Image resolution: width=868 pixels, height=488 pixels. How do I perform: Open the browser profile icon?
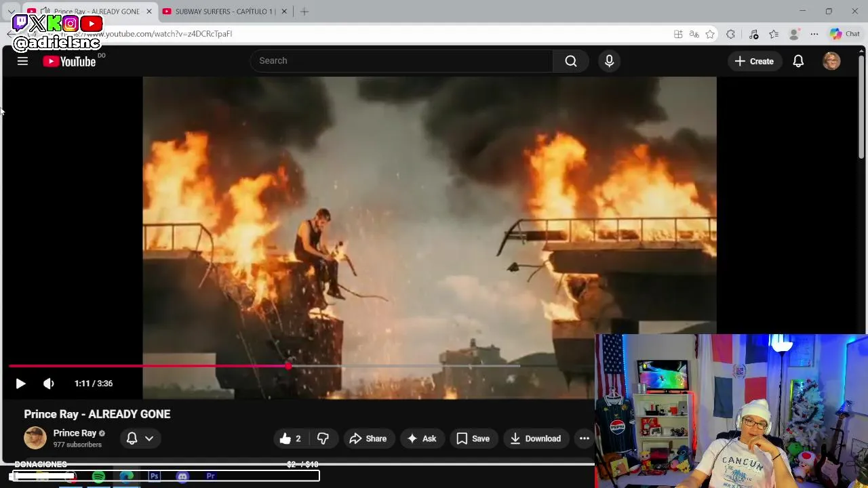[794, 34]
